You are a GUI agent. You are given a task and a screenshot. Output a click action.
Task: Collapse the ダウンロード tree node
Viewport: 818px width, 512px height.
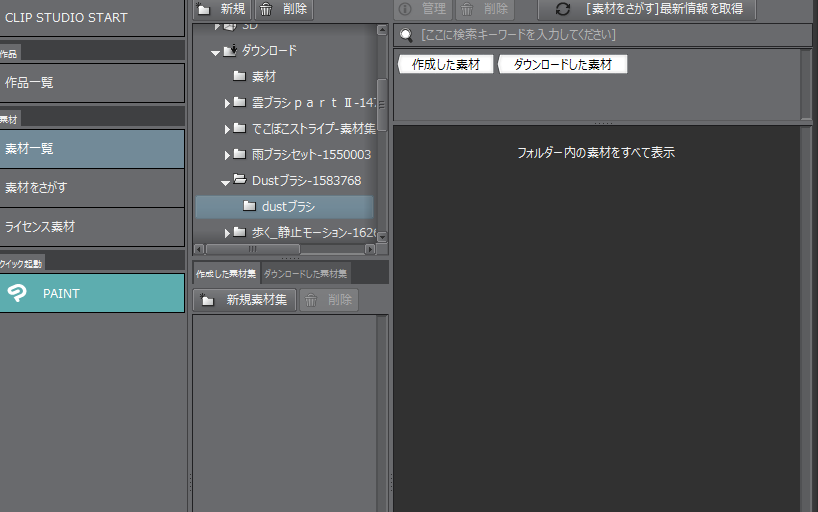215,52
